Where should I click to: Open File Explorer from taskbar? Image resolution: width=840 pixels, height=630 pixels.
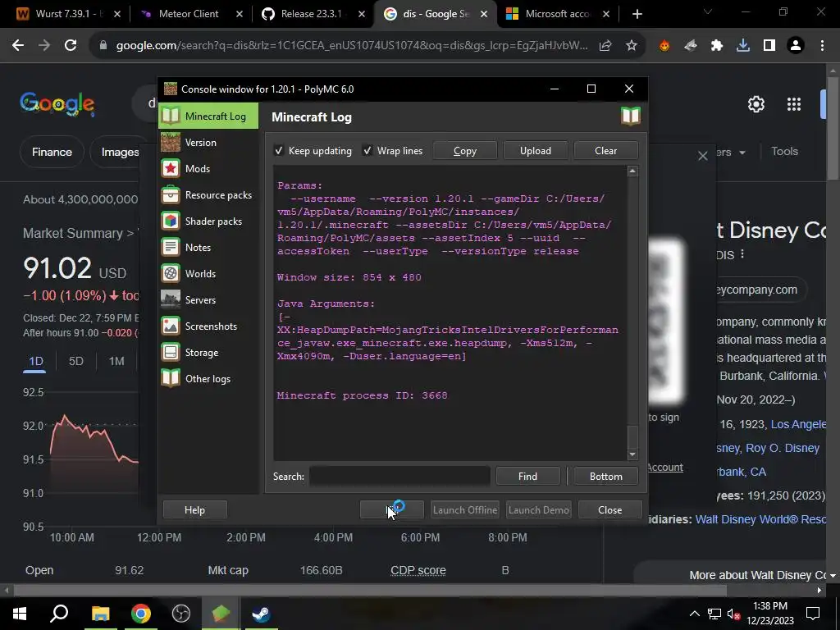(100, 614)
